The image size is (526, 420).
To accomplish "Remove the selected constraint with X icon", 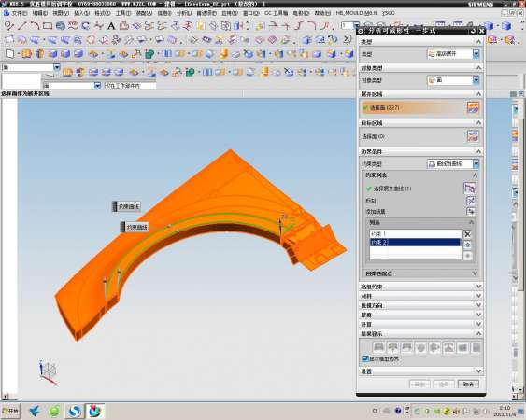I will (x=467, y=234).
